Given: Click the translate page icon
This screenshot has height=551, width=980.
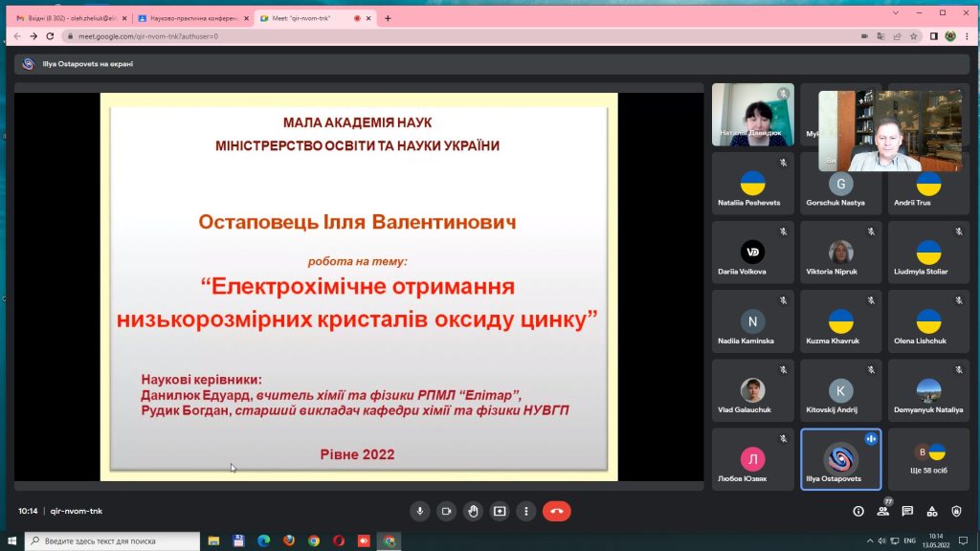Looking at the screenshot, I should pyautogui.click(x=880, y=36).
